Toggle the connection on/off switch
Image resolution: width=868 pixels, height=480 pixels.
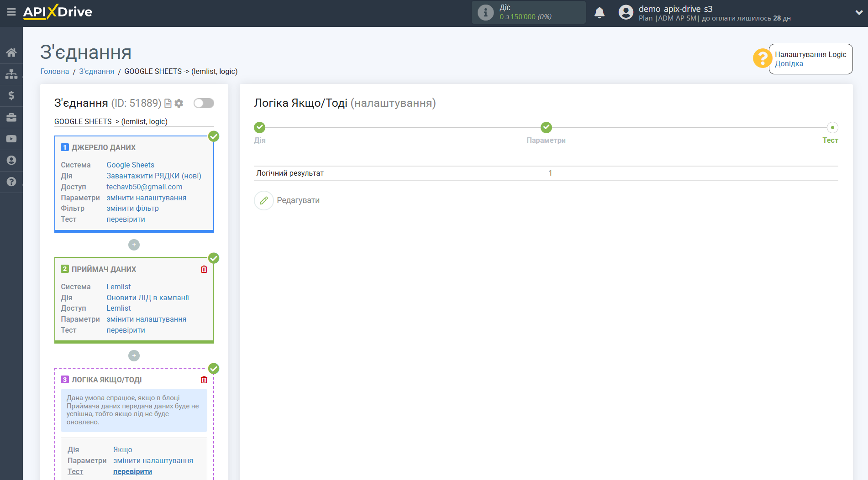pos(204,103)
